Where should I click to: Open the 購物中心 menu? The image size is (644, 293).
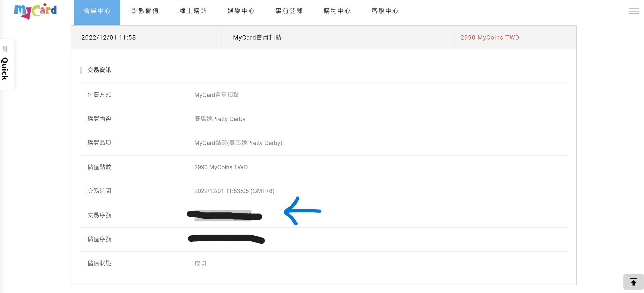(337, 11)
